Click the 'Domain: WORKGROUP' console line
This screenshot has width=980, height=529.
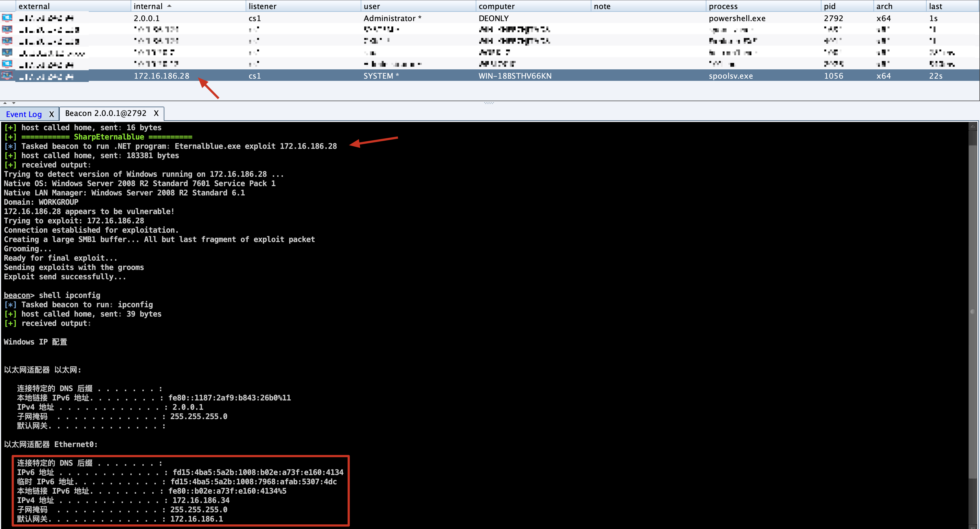(x=41, y=202)
